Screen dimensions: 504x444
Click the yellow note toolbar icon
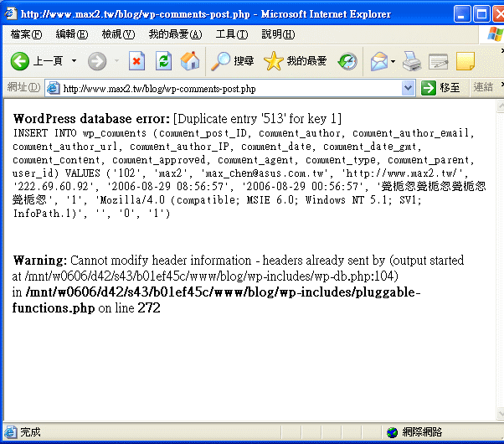(x=465, y=61)
